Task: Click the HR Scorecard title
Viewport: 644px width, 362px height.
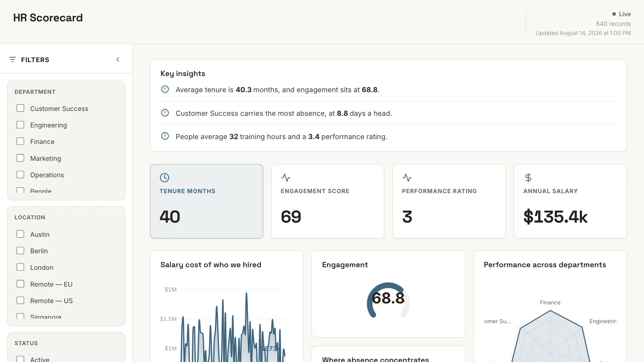Action: tap(48, 18)
